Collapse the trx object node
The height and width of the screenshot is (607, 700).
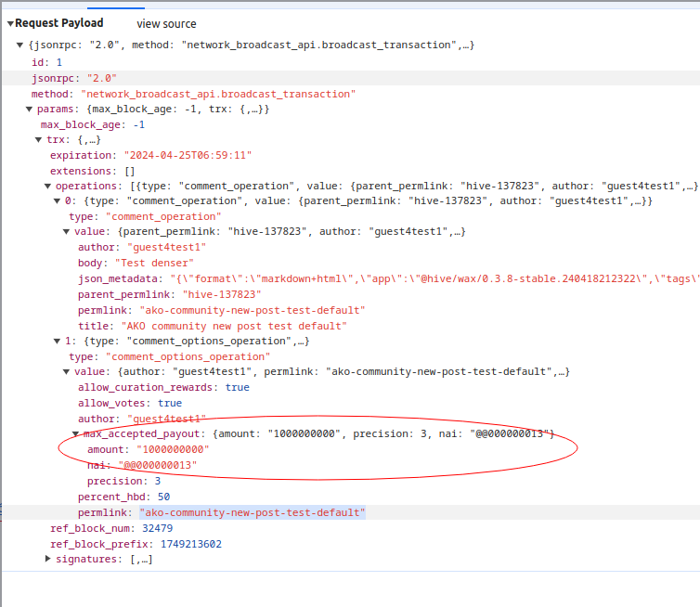(38, 140)
